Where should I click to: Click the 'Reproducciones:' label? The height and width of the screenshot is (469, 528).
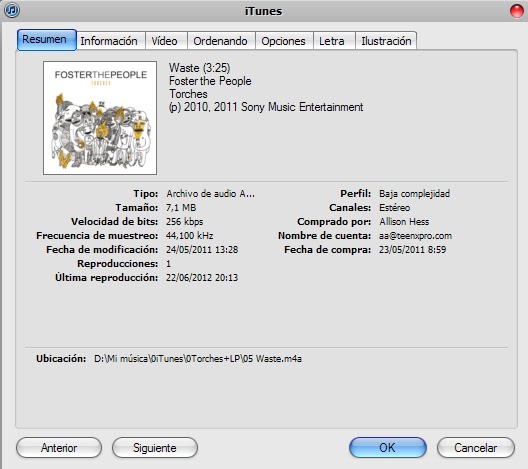(x=118, y=264)
